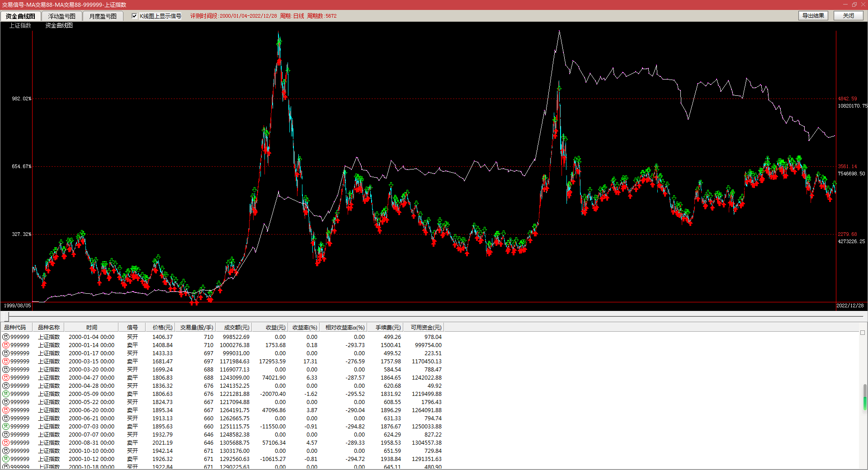Viewport: 868px width, 470px height.
Task: Select the row icon for 2000-04-28
Action: tap(6, 386)
